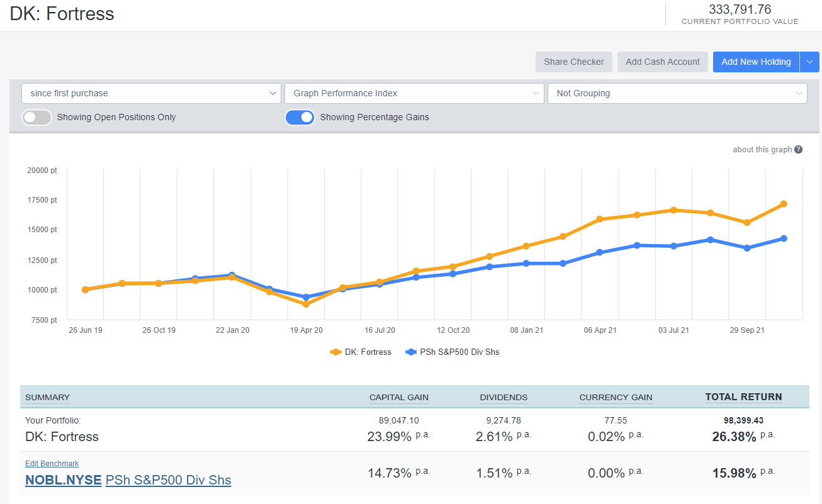Screen dimensions: 822x504
Task: Click the Share Checker button
Action: pos(573,62)
